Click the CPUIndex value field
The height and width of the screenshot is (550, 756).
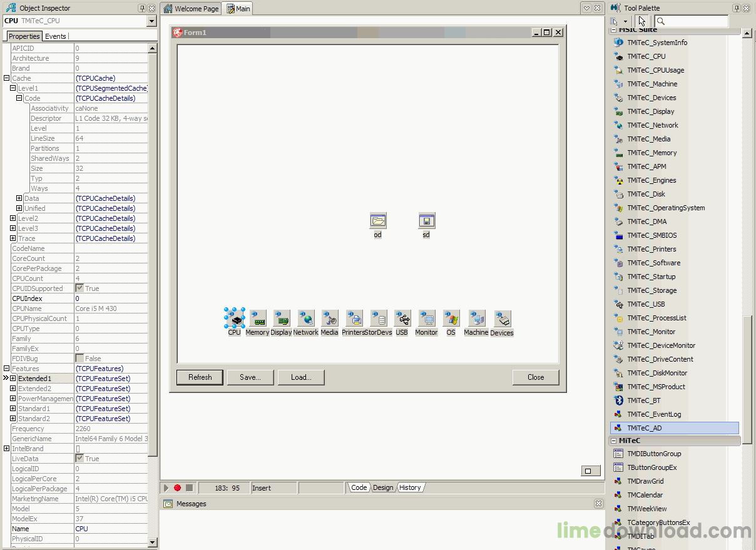tap(111, 298)
